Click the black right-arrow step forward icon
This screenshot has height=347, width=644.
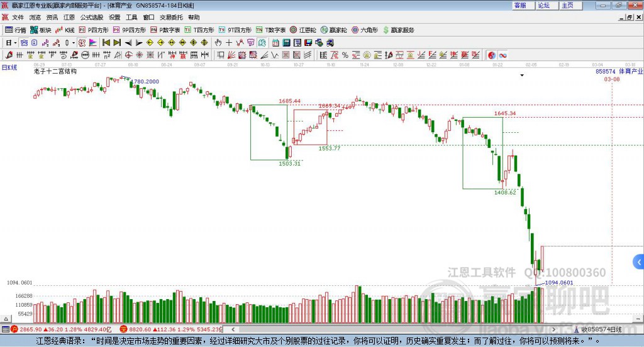(139, 43)
